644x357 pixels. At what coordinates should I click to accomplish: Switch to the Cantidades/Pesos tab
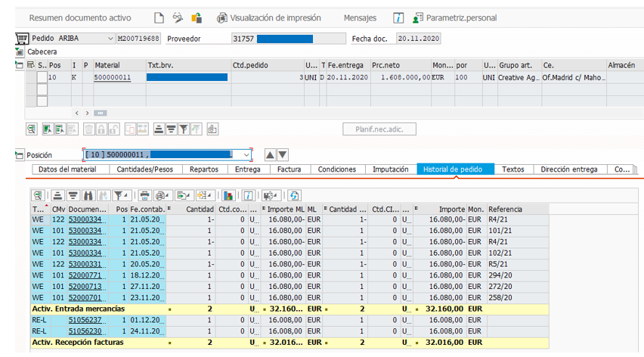(145, 169)
